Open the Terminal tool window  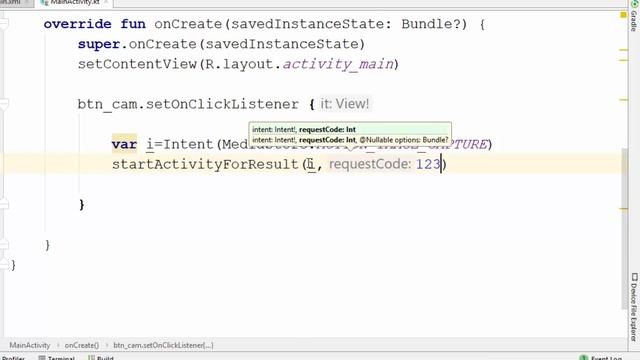pos(57,358)
